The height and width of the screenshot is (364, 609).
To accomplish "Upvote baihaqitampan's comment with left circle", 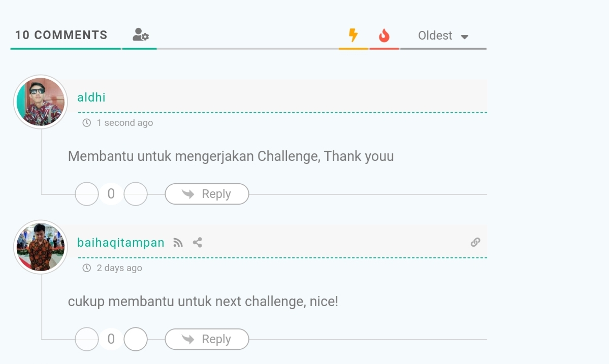I will 87,339.
